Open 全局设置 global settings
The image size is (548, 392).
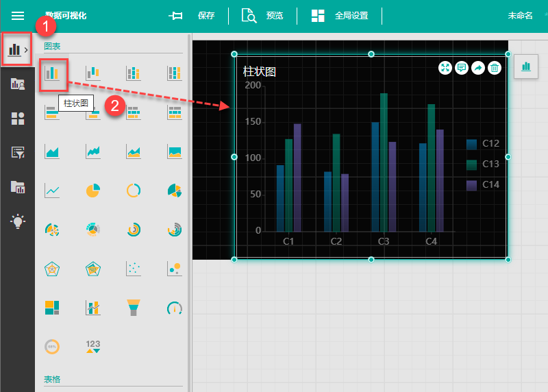[340, 16]
